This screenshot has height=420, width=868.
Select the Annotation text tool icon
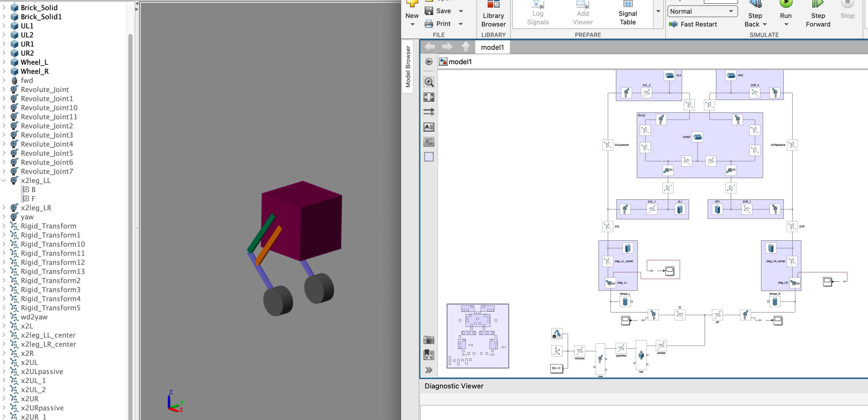(429, 127)
